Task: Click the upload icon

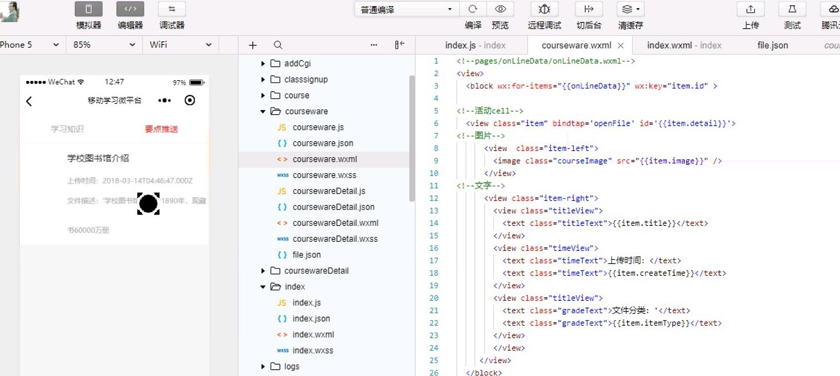Action: (x=751, y=9)
